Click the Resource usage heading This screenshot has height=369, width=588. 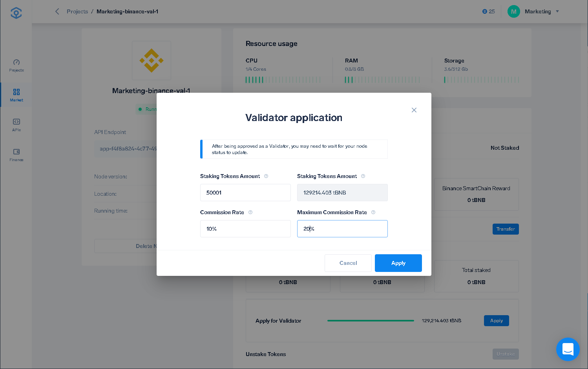coord(272,44)
